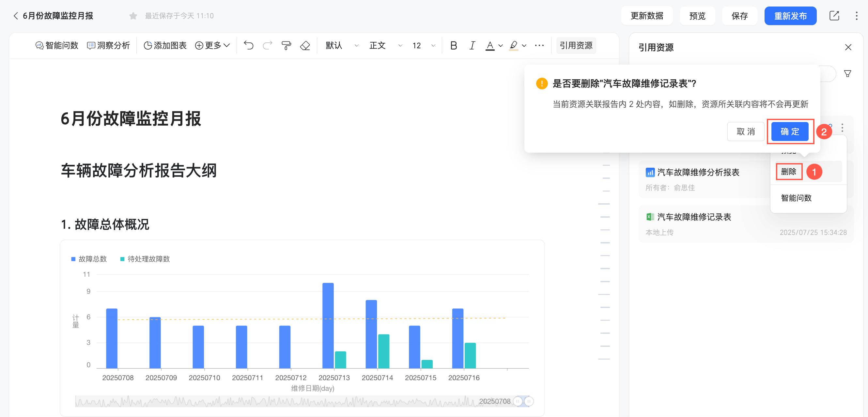Click the 20250714 teal bar
868x417 pixels.
point(383,351)
